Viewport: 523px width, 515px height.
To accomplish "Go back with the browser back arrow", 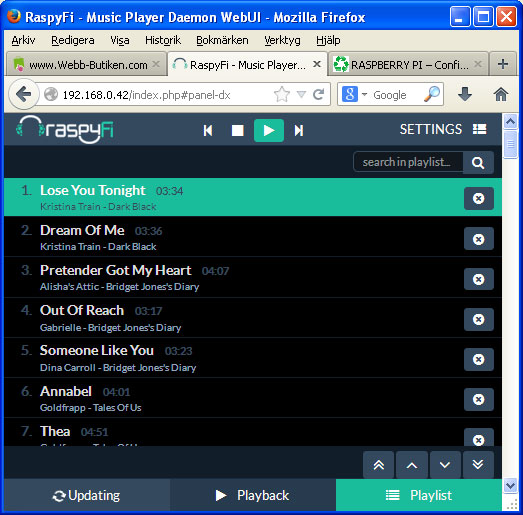I will coord(23,94).
